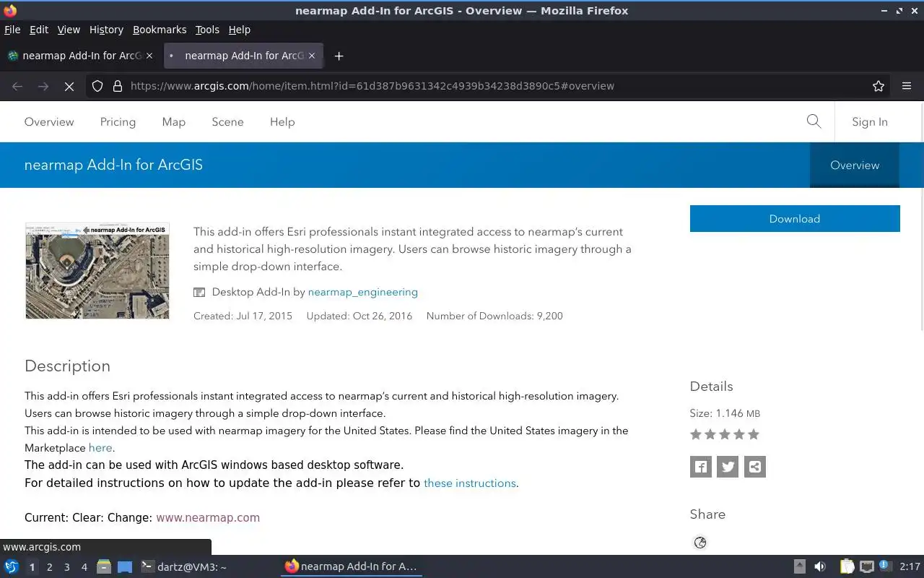The height and width of the screenshot is (578, 924).
Task: Close the active second nearmap tab
Action: [x=312, y=56]
